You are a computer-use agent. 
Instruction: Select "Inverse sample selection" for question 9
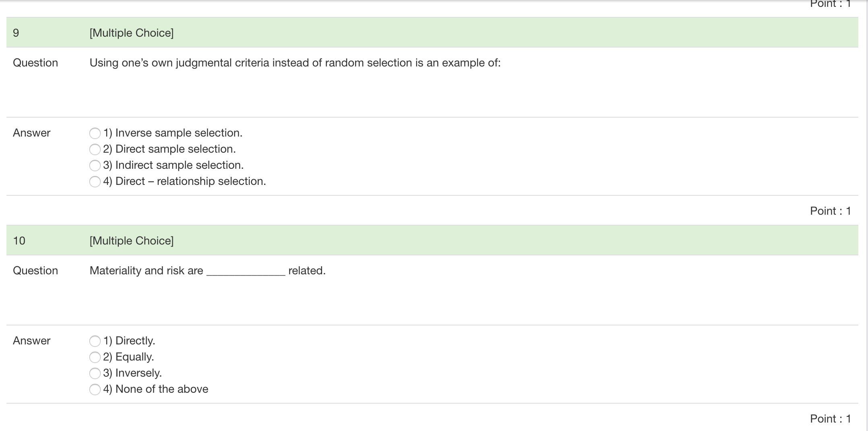(x=95, y=133)
